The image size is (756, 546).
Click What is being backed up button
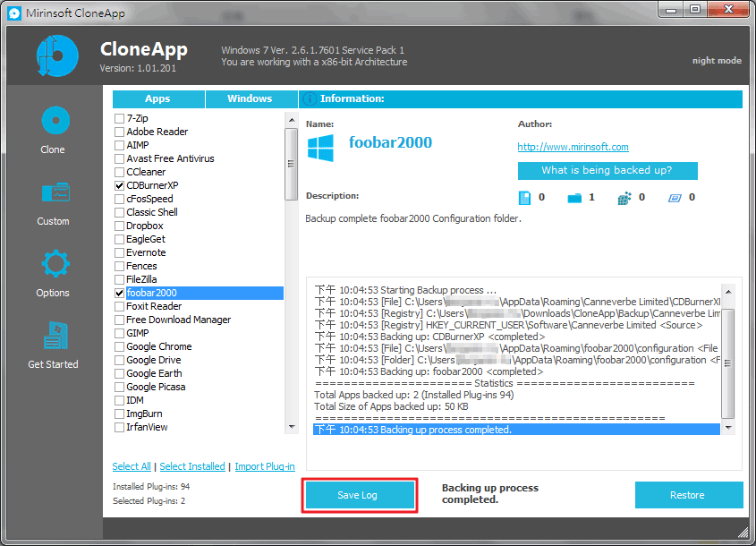[x=607, y=171]
